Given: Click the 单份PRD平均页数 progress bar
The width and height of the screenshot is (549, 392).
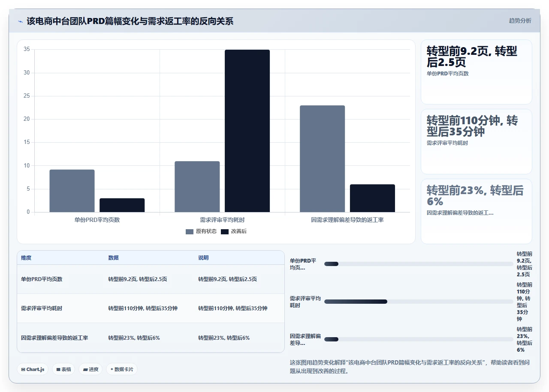Looking at the screenshot, I should pyautogui.click(x=419, y=264).
